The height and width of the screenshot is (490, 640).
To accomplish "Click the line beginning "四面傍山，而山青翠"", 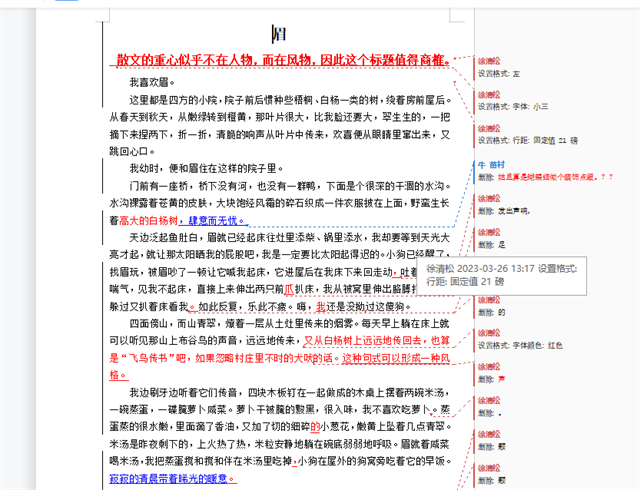I will (x=289, y=324).
